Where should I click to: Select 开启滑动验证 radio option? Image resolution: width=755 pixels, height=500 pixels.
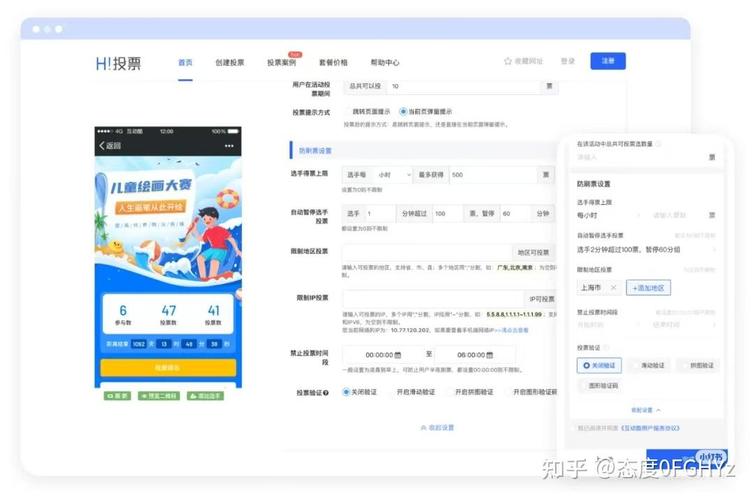tap(412, 392)
